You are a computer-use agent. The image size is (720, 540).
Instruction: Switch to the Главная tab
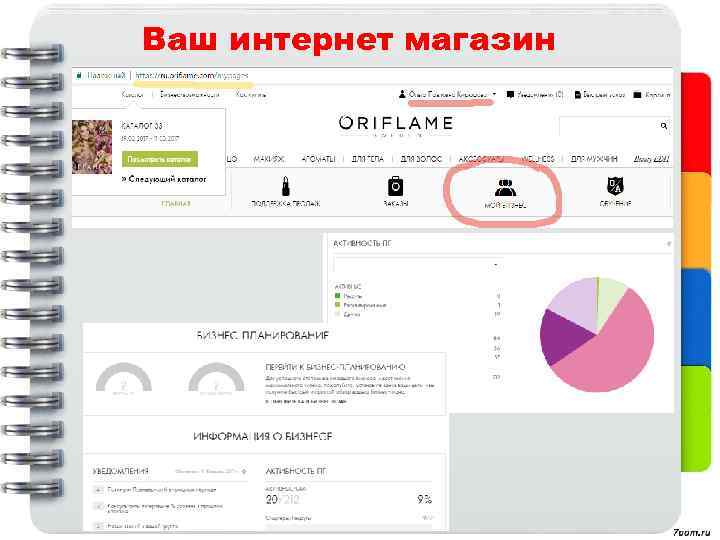pos(176,203)
